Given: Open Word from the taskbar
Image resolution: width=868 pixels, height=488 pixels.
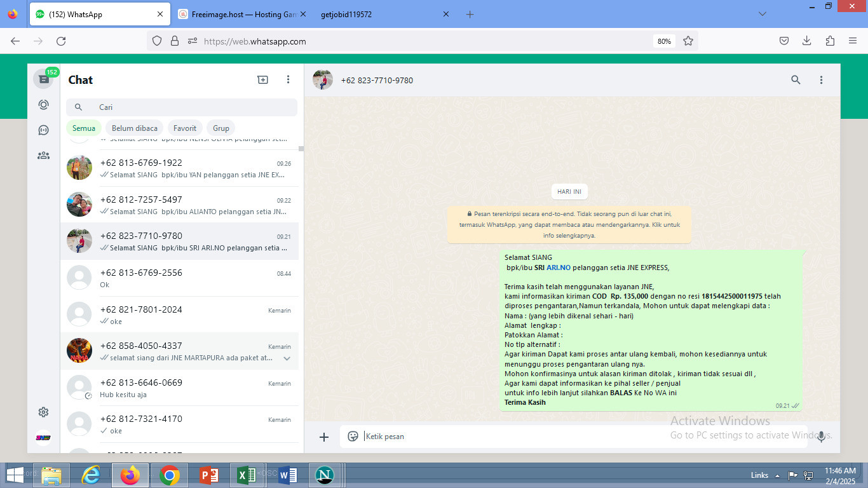Looking at the screenshot, I should 287,475.
